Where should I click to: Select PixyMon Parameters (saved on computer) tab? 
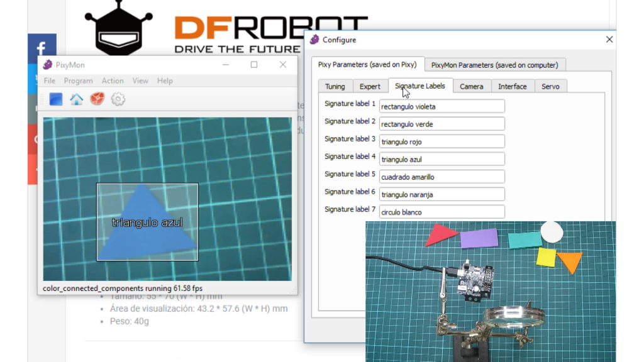click(x=494, y=65)
